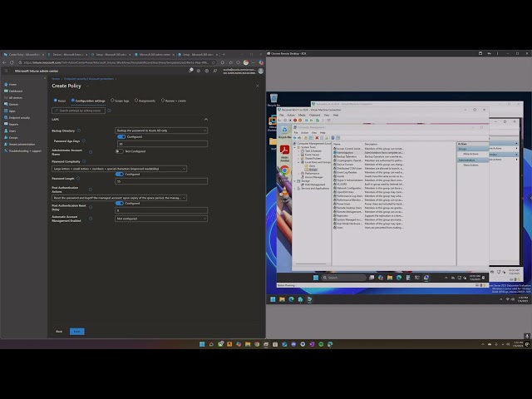Open Intune notifications bell icon

click(190, 71)
